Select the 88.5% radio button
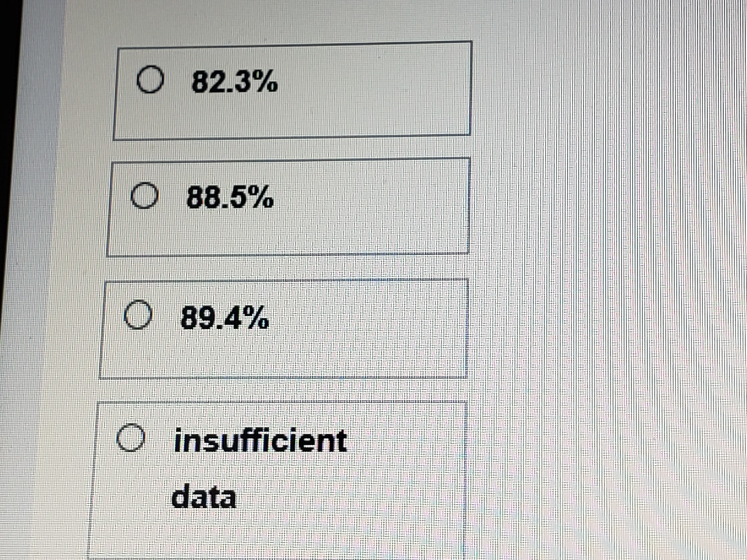747x560 pixels. [145, 196]
